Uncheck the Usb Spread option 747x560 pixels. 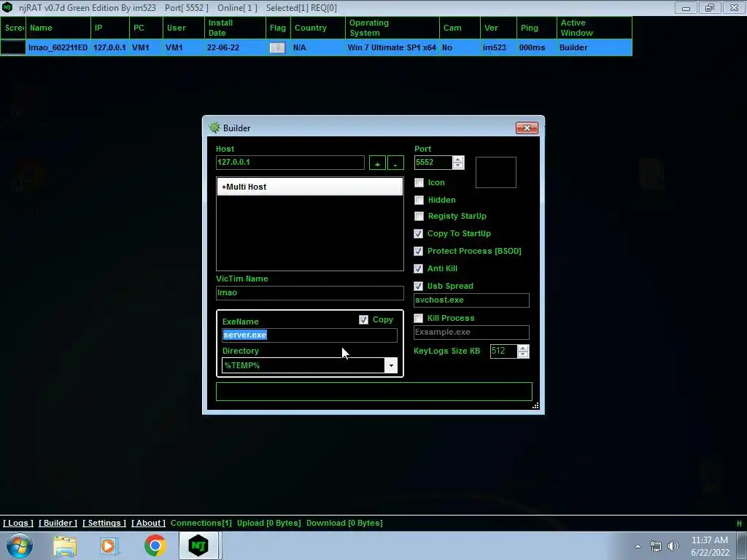[418, 286]
